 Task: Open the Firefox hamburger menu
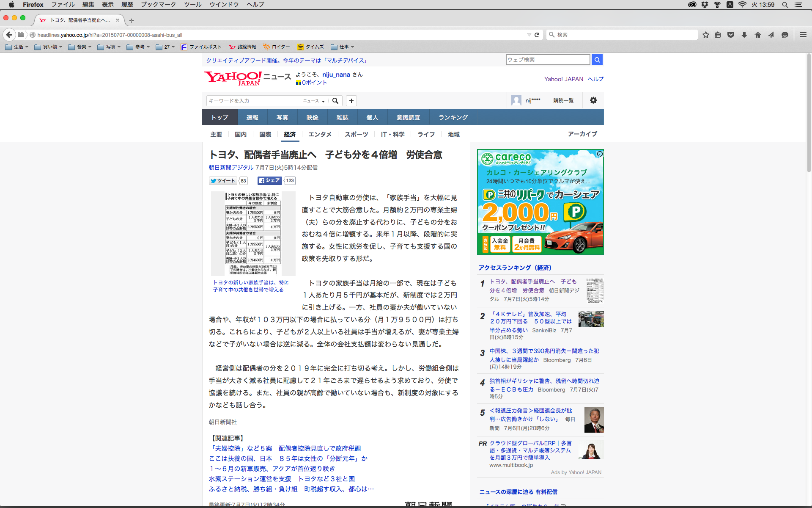pyautogui.click(x=803, y=35)
